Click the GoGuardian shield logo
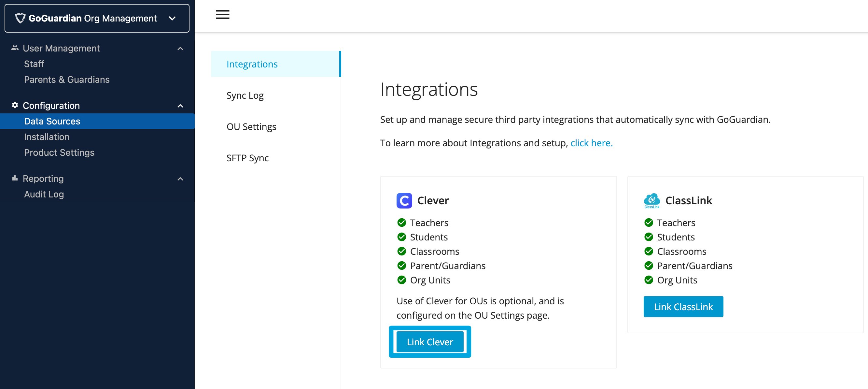This screenshot has width=868, height=389. tap(21, 18)
